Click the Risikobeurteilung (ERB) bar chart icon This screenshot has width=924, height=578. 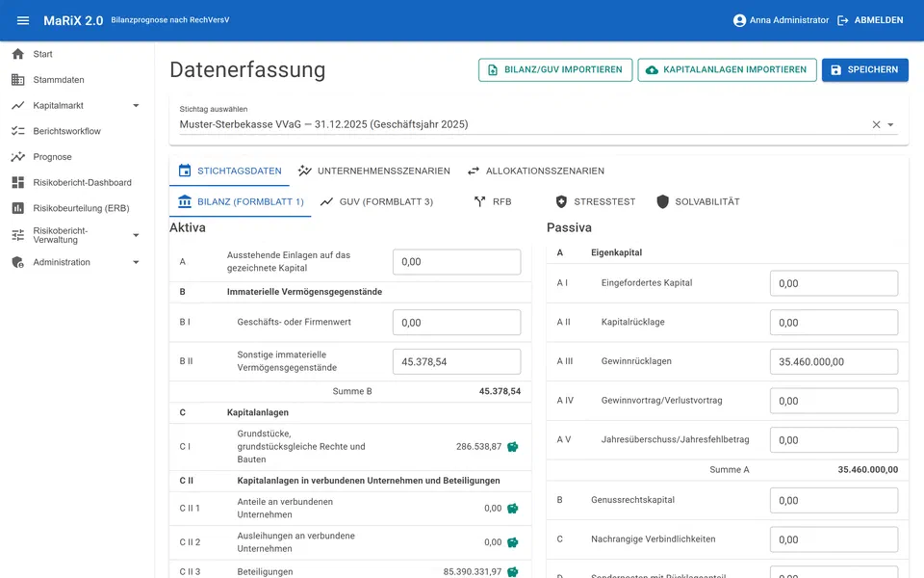(x=18, y=208)
